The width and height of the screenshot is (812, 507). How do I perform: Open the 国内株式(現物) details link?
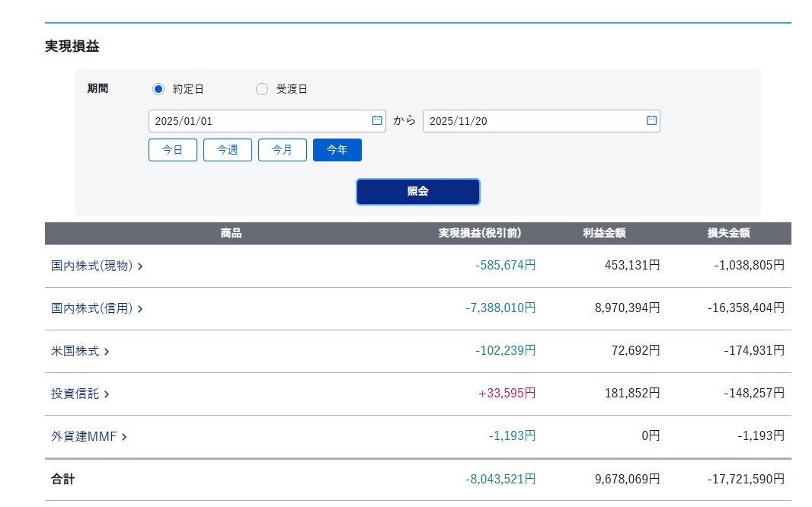pos(92,266)
